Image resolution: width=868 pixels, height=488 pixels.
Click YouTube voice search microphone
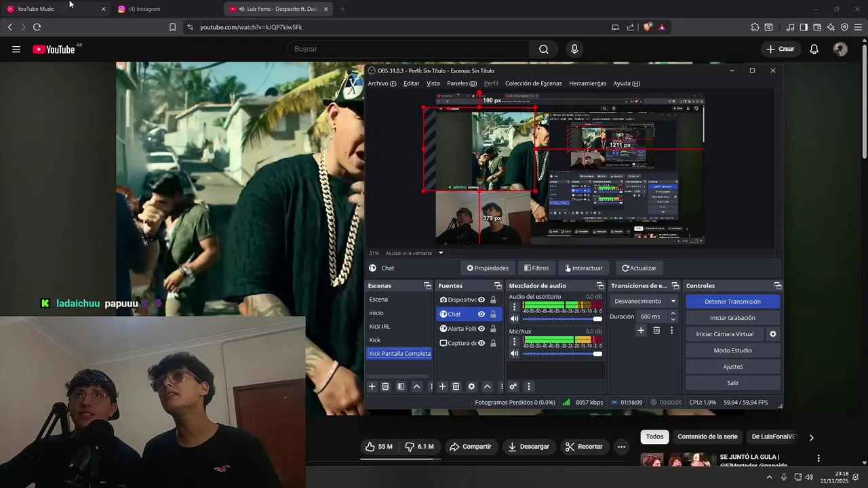[x=574, y=49]
